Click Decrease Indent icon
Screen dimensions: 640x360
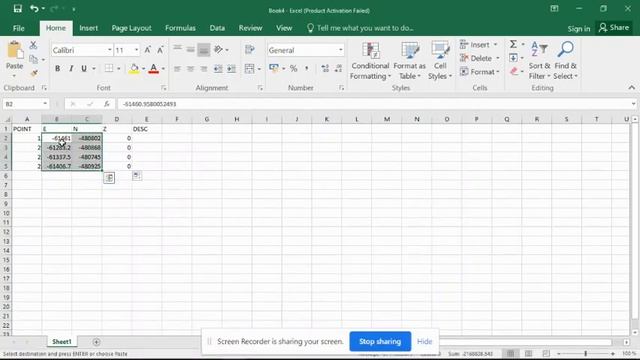click(x=218, y=69)
